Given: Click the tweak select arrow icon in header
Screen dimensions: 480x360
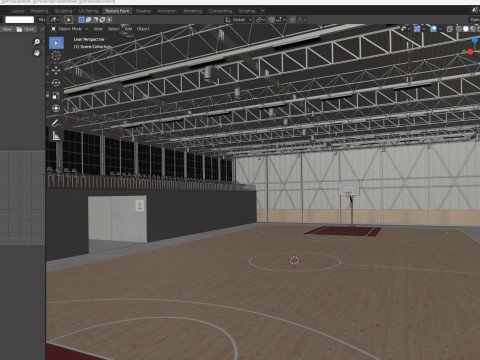Looking at the screenshot, I should point(69,20).
